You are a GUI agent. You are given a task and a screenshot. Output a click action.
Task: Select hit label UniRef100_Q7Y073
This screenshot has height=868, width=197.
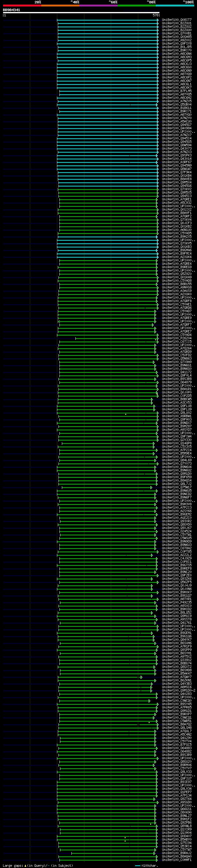click(177, 464)
